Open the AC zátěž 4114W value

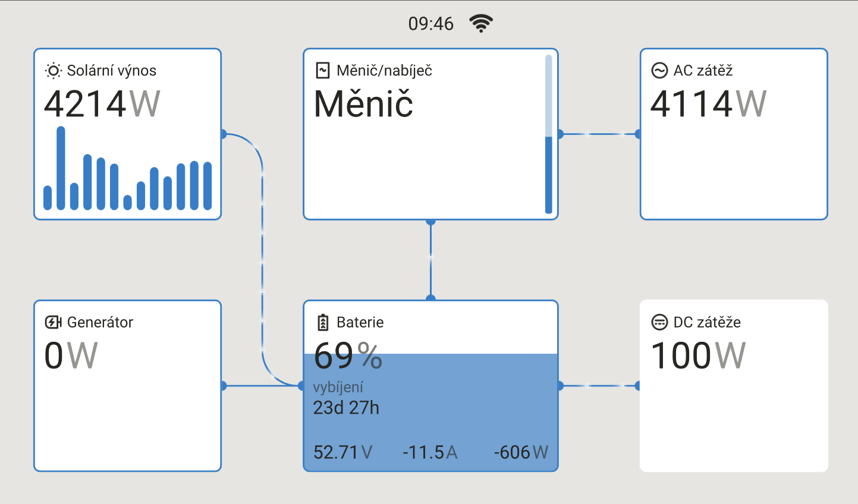coord(709,104)
